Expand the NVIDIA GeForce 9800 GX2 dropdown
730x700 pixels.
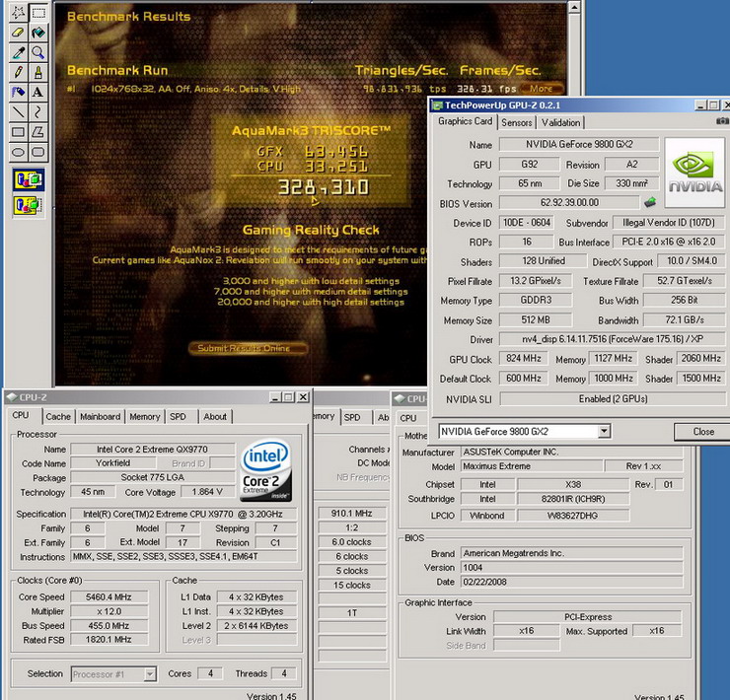[x=604, y=432]
